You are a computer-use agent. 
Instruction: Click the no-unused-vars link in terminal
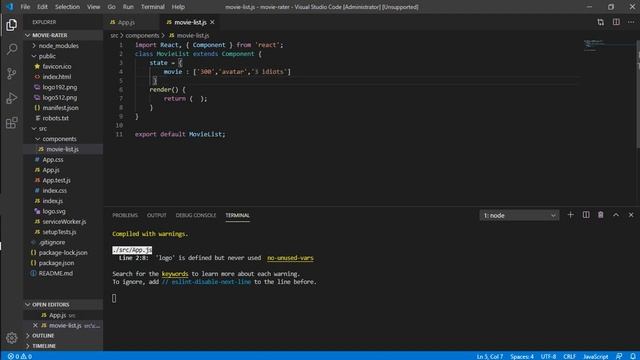point(290,258)
